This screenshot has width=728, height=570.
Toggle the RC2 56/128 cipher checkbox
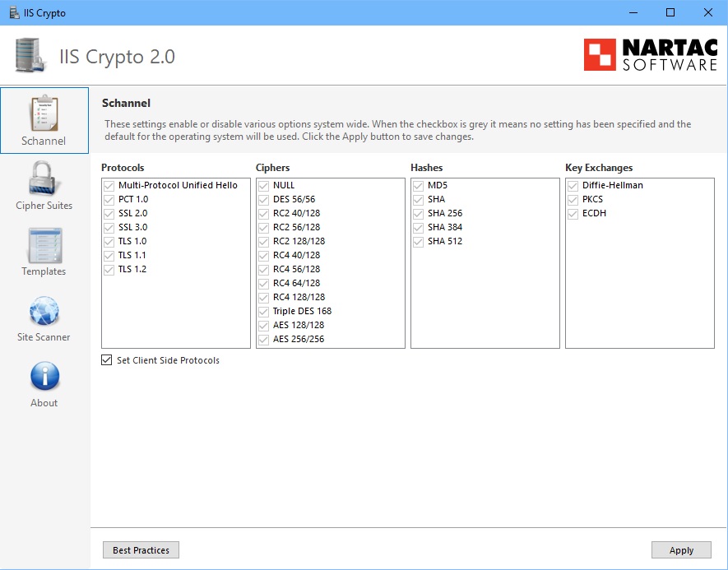coord(264,228)
